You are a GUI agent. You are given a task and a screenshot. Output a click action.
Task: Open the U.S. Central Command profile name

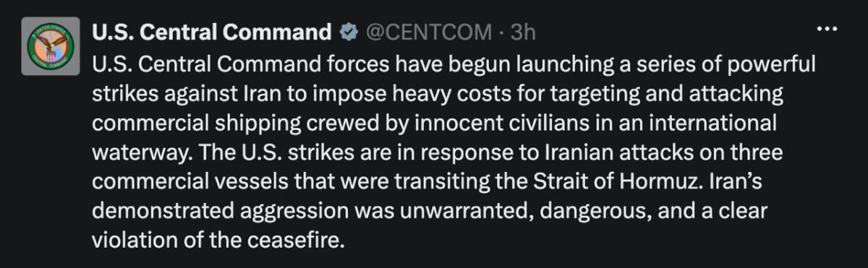[211, 32]
